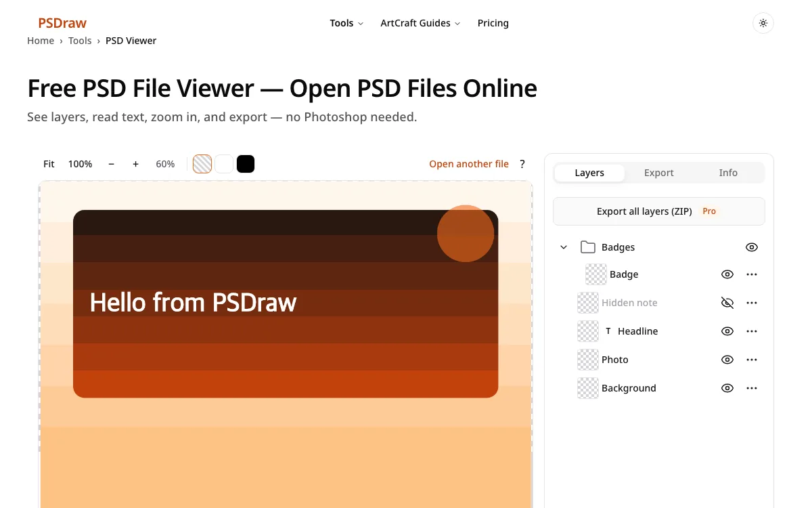Viewport: 812px width, 508px height.
Task: Click Export all layers (ZIP) button
Action: coord(659,211)
